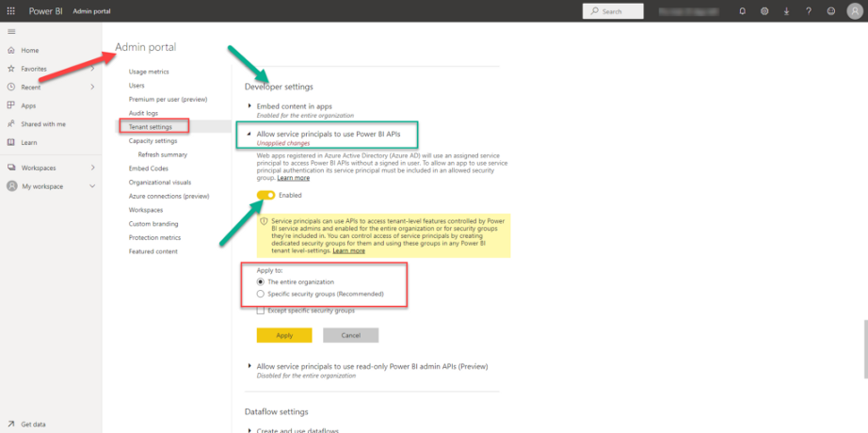Screen dimensions: 868x433
Task: Click the gray Cancel button
Action: click(351, 335)
